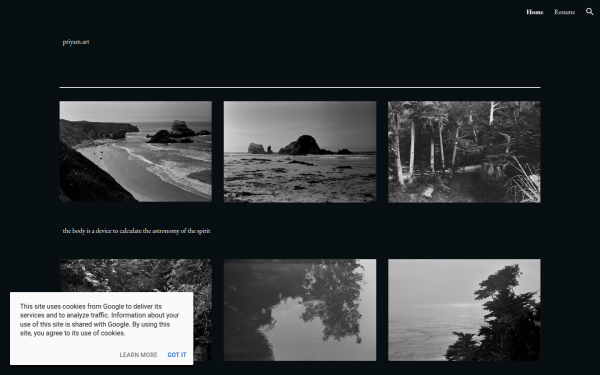The height and width of the screenshot is (375, 600).
Task: Open the cliffside beach coastline photo
Action: pos(135,152)
